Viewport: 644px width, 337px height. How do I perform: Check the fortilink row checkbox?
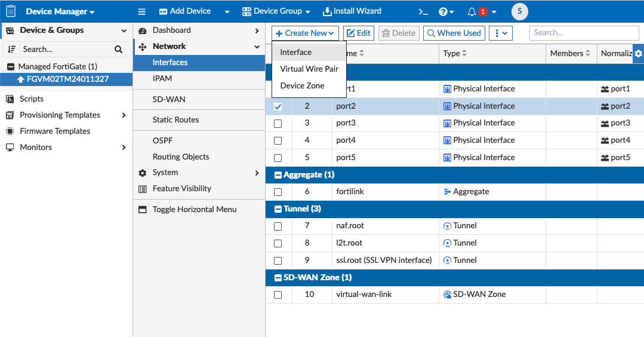(x=278, y=192)
